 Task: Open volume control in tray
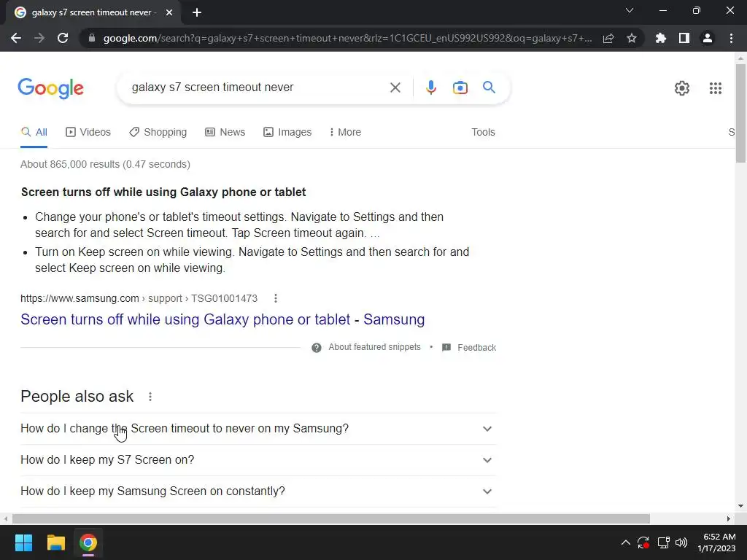click(x=681, y=542)
